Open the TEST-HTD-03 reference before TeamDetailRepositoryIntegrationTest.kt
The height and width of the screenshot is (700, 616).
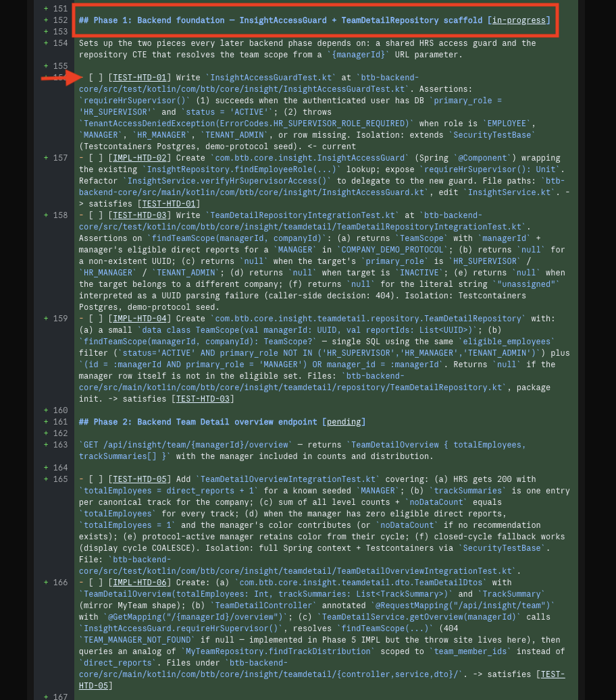pyautogui.click(x=139, y=215)
